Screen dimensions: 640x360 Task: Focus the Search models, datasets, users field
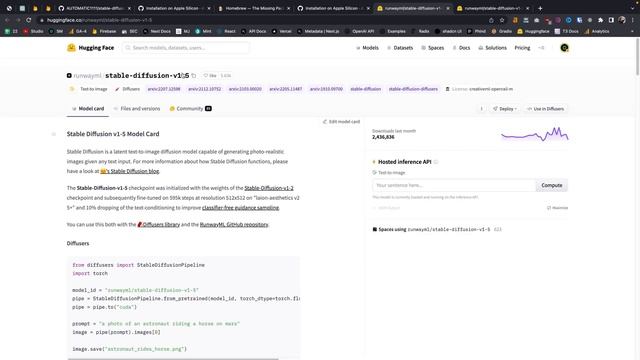coord(186,48)
